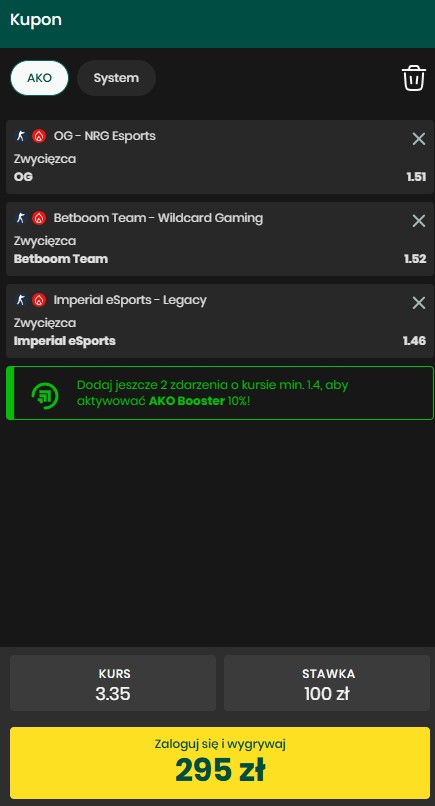The width and height of the screenshot is (435, 806).
Task: Remove Betboom Team - Wildcard Gaming bet
Action: (x=419, y=221)
